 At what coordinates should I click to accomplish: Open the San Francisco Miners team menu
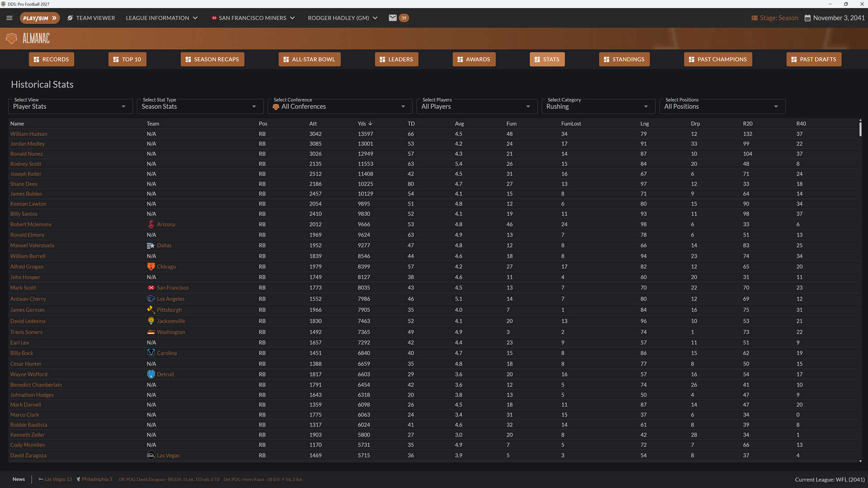[253, 18]
